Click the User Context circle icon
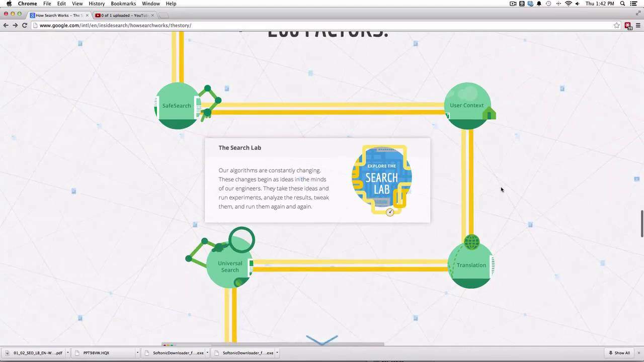 click(467, 106)
